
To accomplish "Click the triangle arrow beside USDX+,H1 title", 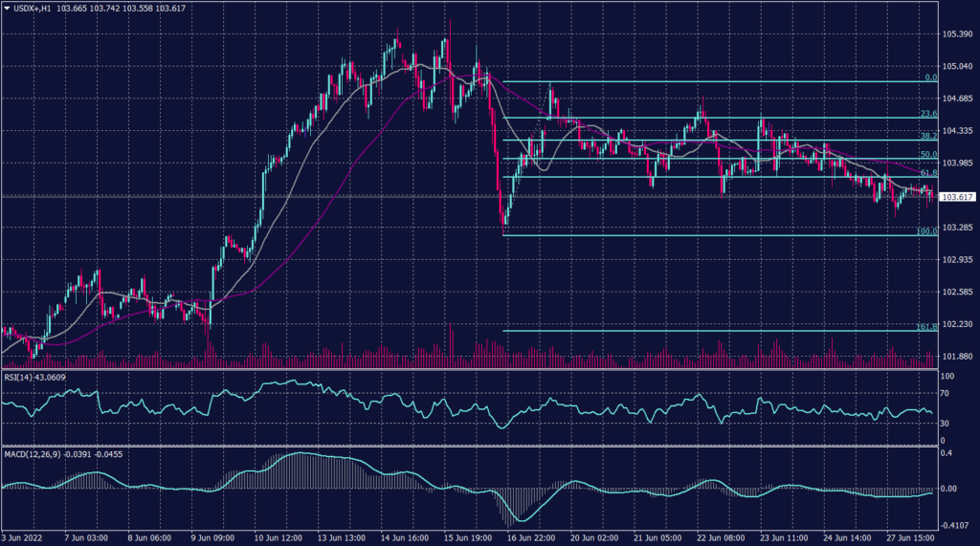I will (x=8, y=8).
